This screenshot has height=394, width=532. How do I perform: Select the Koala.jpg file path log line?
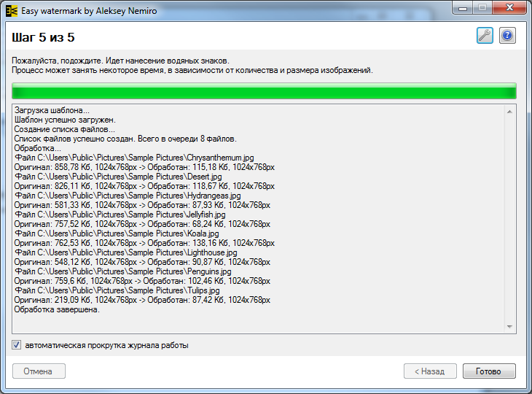tap(117, 233)
